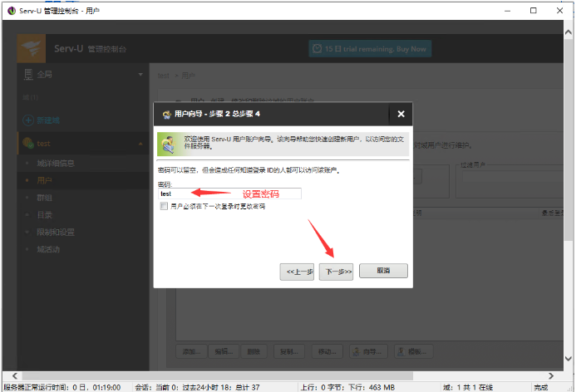Image resolution: width=581 pixels, height=392 pixels.
Task: Open 域详细信息 in sidebar
Action: point(56,164)
